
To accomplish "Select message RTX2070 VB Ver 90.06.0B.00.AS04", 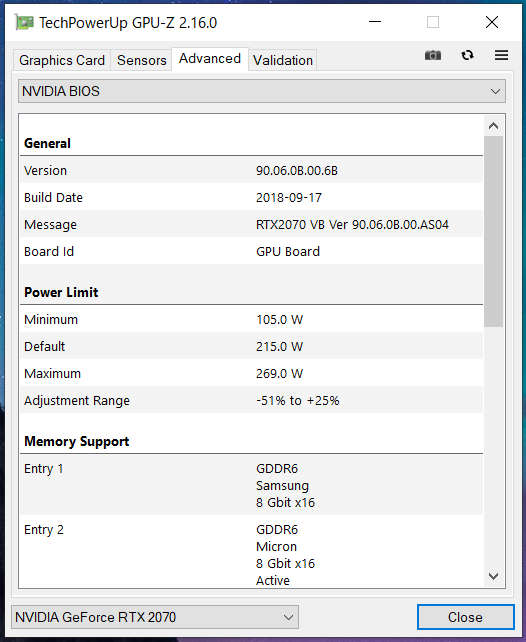I will click(352, 225).
